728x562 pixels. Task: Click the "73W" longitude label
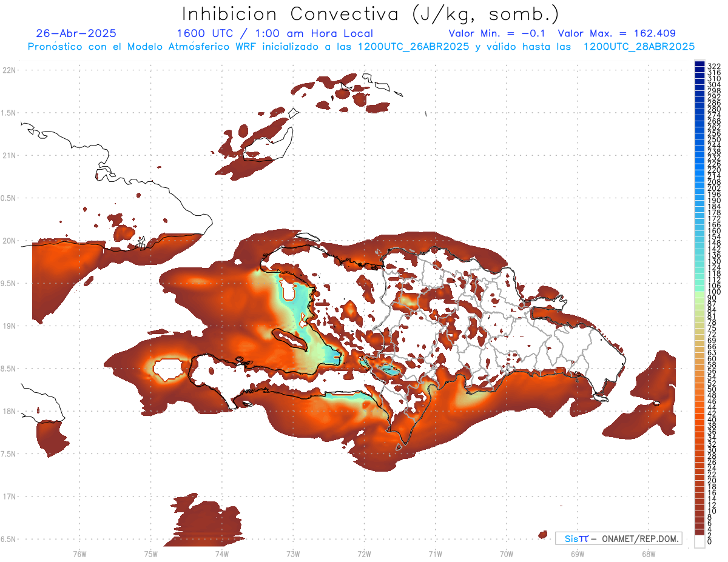point(293,554)
